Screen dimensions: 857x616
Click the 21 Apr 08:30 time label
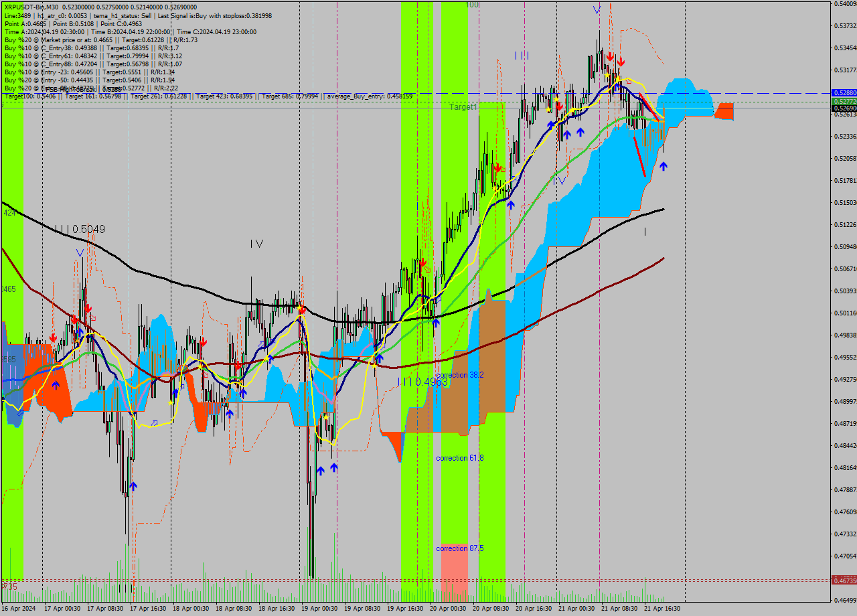(x=619, y=609)
